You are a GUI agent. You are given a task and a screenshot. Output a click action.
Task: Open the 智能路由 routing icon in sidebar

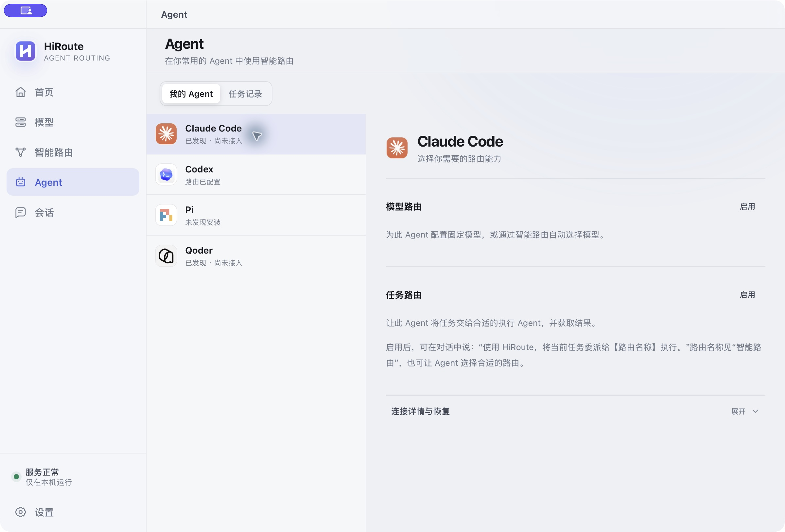click(21, 152)
